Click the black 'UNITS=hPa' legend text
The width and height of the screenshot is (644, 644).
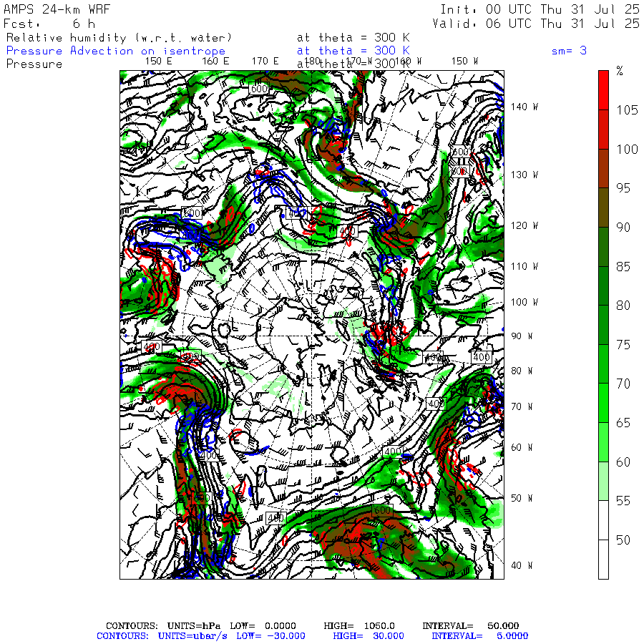194,626
